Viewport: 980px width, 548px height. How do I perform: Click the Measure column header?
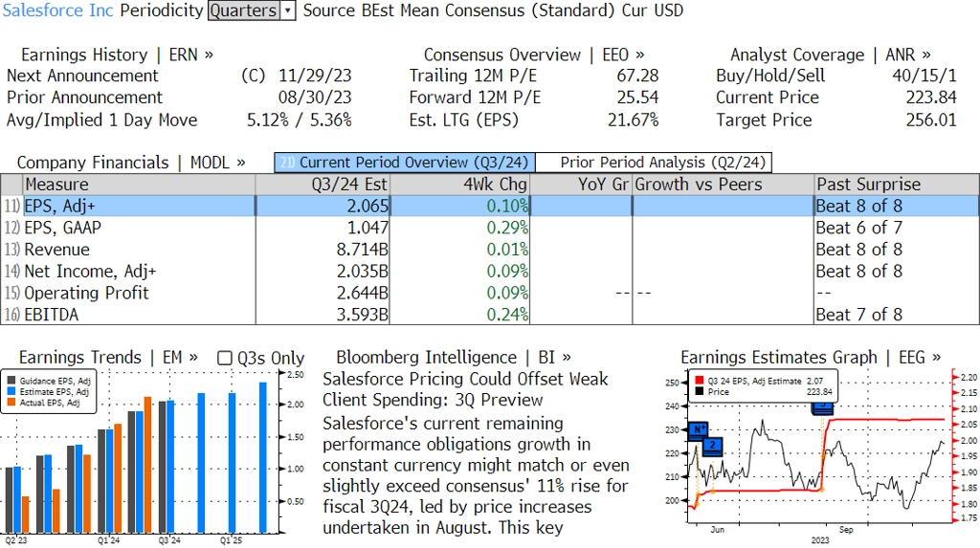pyautogui.click(x=139, y=185)
